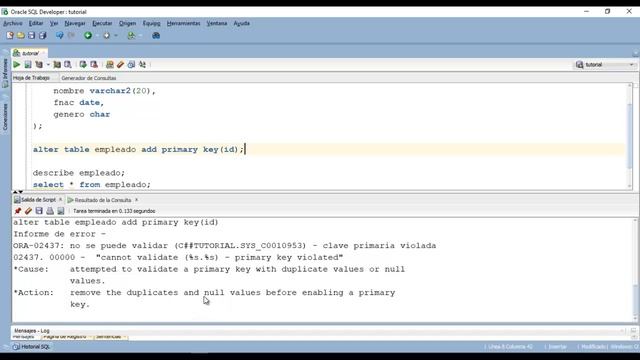The image size is (640, 360).
Task: Print the script output
Action: (50, 211)
